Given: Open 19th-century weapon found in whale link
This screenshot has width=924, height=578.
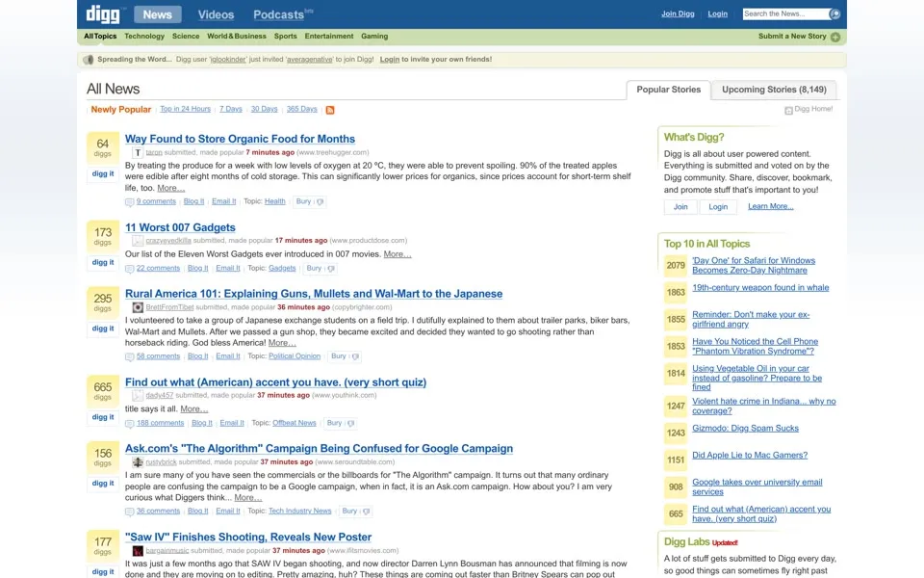Looking at the screenshot, I should tap(760, 288).
